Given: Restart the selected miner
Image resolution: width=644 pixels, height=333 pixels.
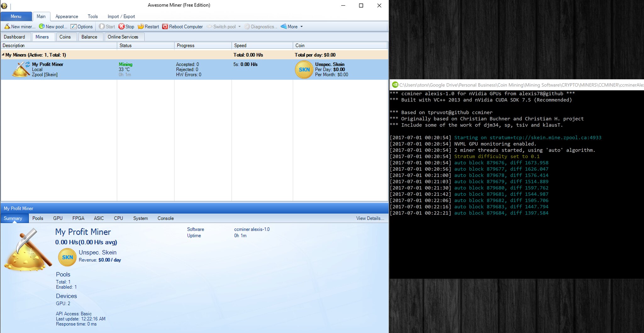Looking at the screenshot, I should pyautogui.click(x=148, y=26).
